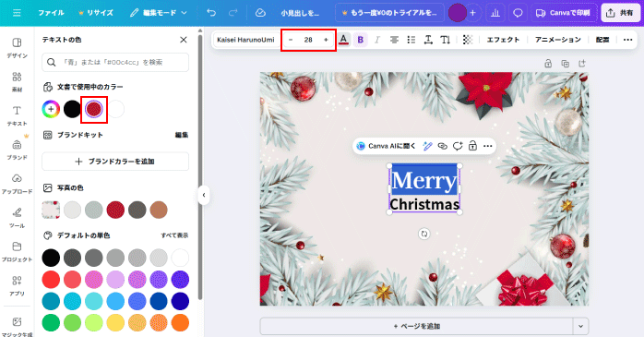Image resolution: width=644 pixels, height=337 pixels.
Task: Increase font size with plus
Action: tap(326, 40)
